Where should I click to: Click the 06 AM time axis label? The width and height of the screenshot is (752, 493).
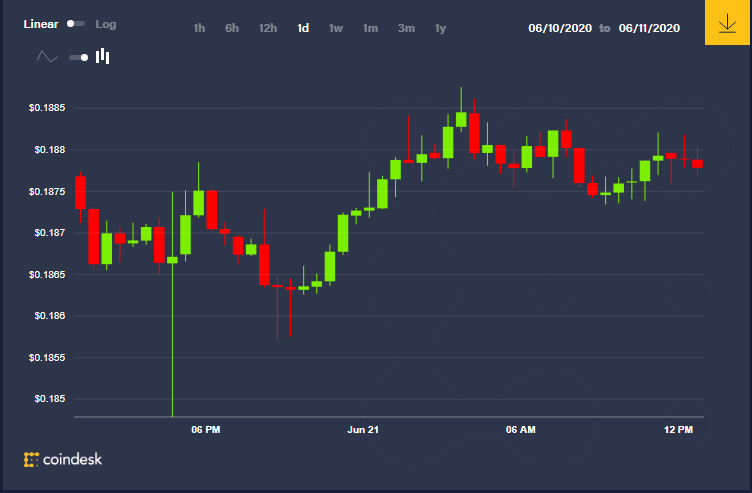click(521, 429)
